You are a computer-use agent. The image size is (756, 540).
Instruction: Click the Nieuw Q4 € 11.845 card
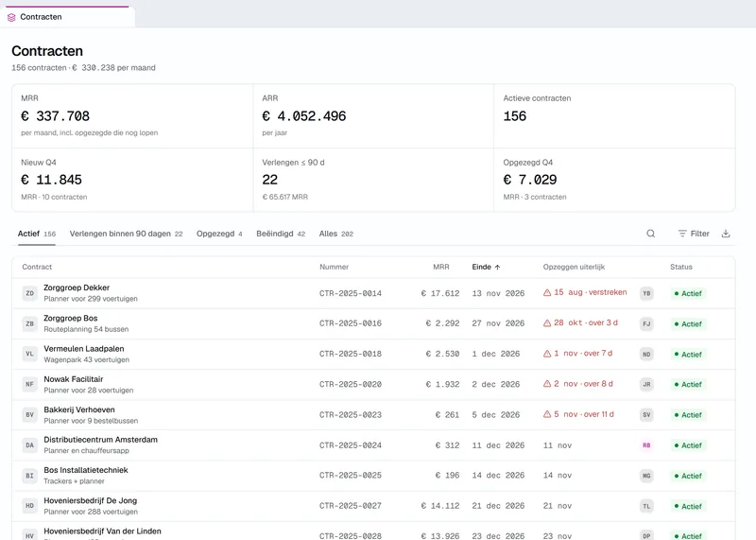[x=132, y=180]
